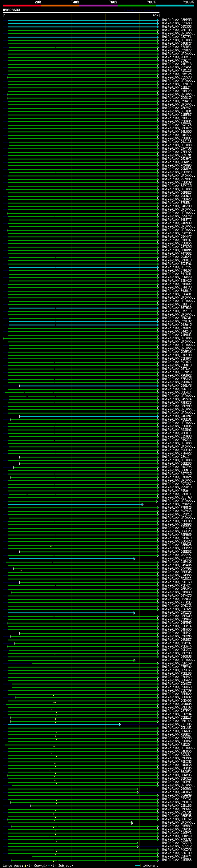The width and height of the screenshot is (197, 868).
Task: Click the UniRef100_B7SDE4 label
Action: (177, 47)
